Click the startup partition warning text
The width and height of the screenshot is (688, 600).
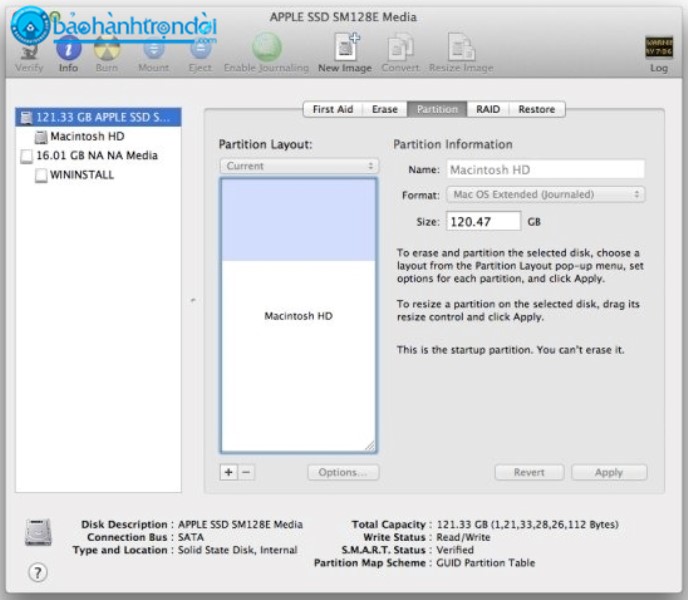click(510, 350)
